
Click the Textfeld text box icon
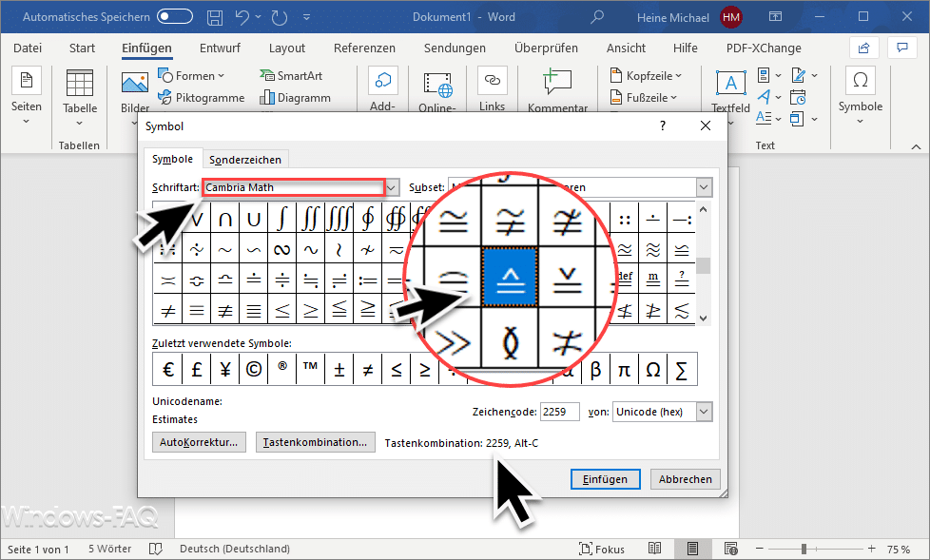point(730,83)
